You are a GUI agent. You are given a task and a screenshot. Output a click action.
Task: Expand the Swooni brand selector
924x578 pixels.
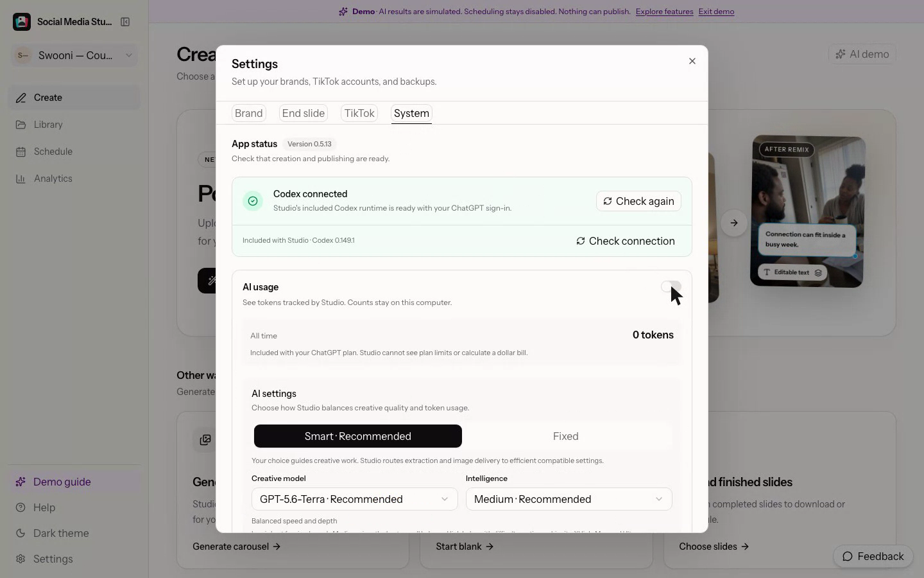(74, 55)
